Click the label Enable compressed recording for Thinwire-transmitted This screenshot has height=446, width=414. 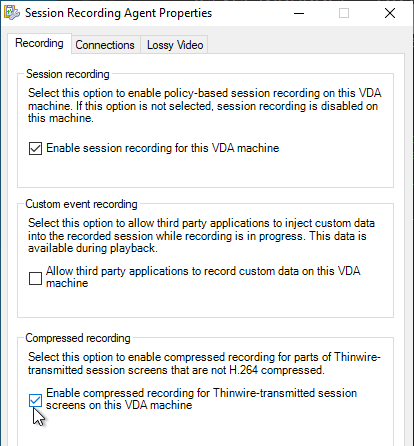pyautogui.click(x=201, y=399)
